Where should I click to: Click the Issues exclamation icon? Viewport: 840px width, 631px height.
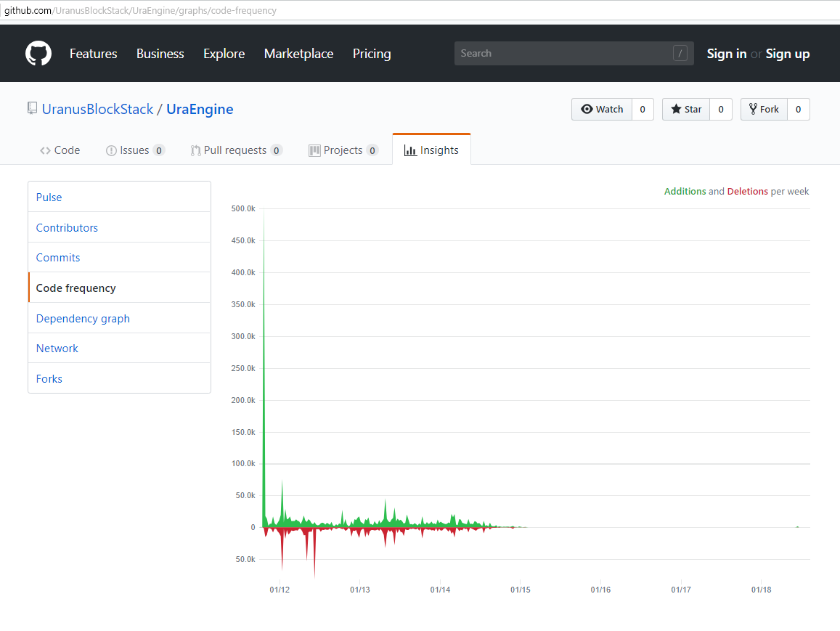click(111, 150)
